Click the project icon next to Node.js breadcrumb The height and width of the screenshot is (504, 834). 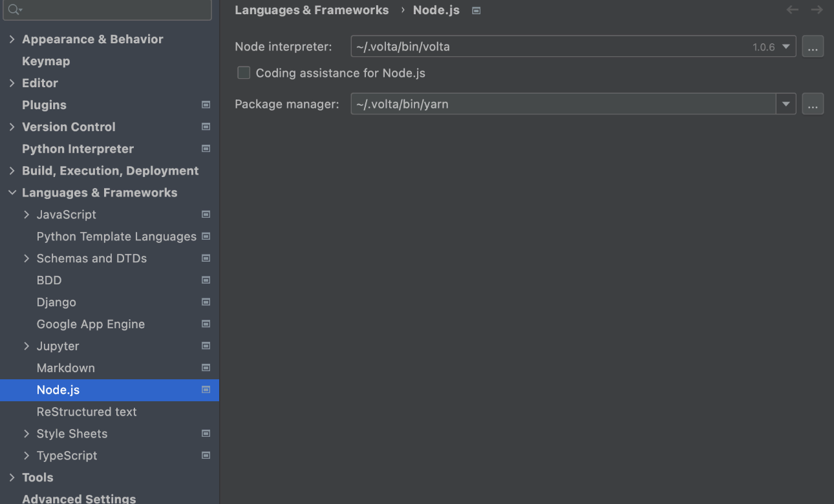(476, 10)
